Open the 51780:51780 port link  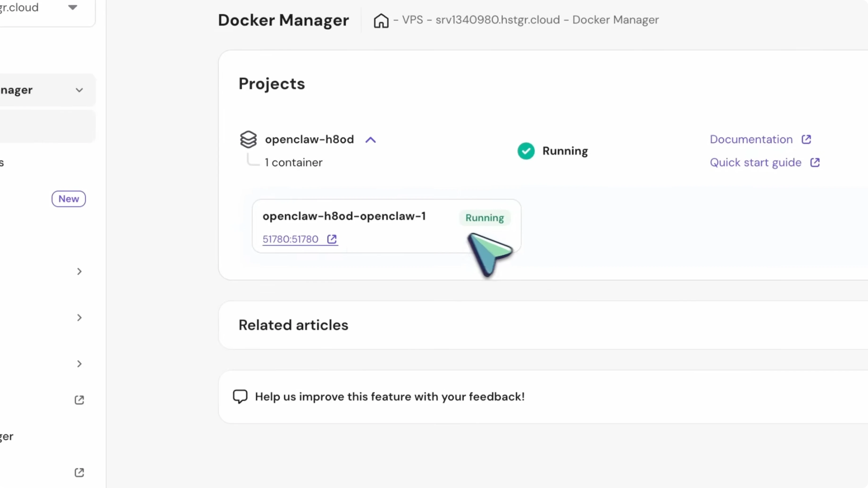pos(290,239)
